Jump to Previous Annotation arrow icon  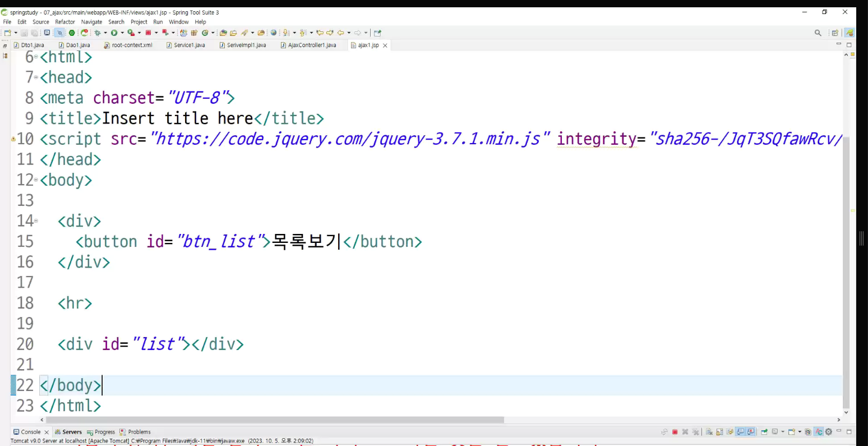pyautogui.click(x=303, y=33)
